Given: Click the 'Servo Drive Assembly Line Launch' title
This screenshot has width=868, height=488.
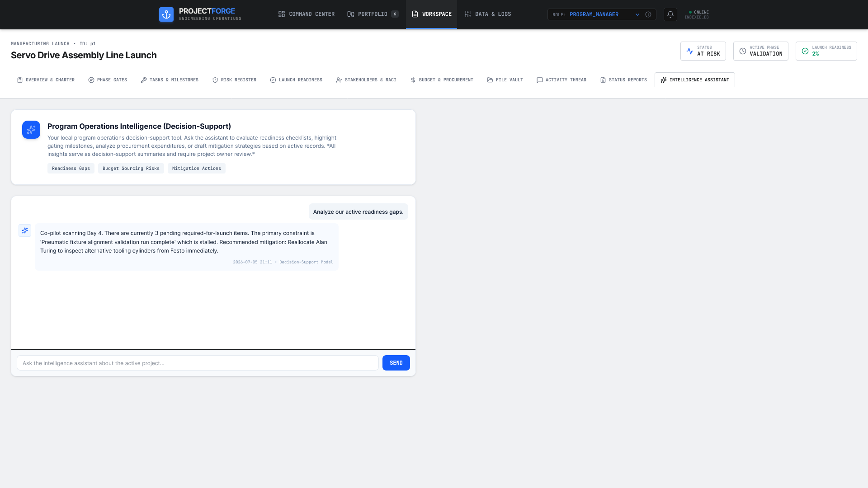Looking at the screenshot, I should tap(84, 56).
